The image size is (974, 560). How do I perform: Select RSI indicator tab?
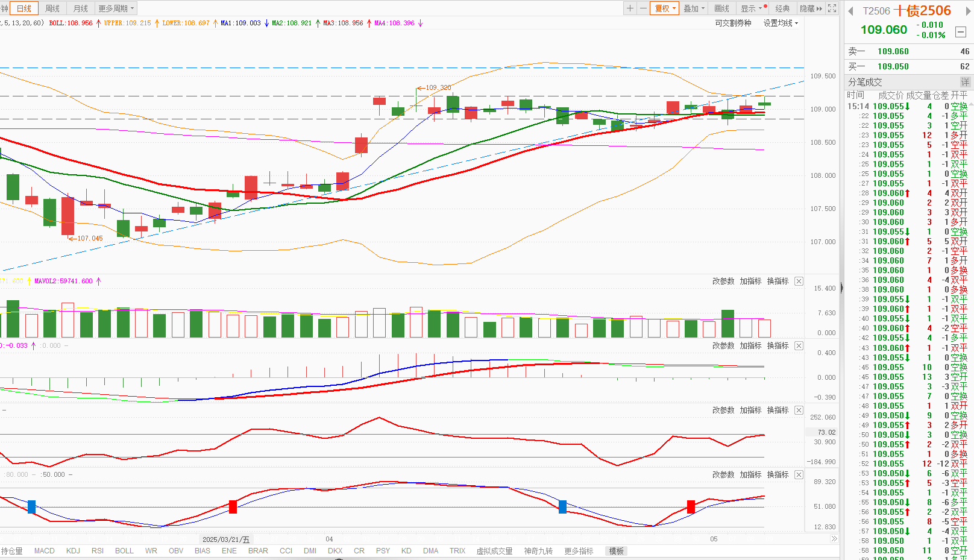click(x=98, y=551)
